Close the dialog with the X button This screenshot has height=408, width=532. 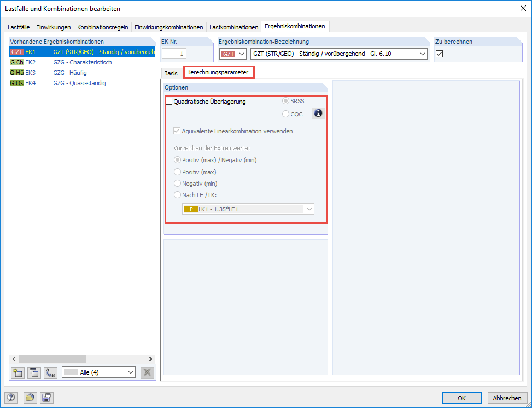(523, 9)
